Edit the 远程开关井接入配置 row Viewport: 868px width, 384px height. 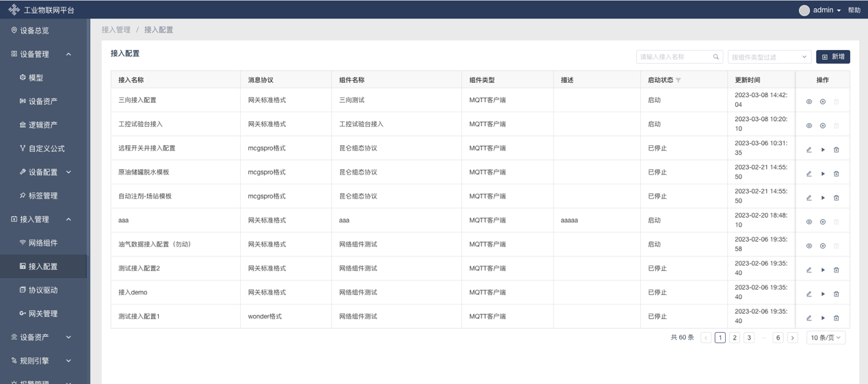808,150
